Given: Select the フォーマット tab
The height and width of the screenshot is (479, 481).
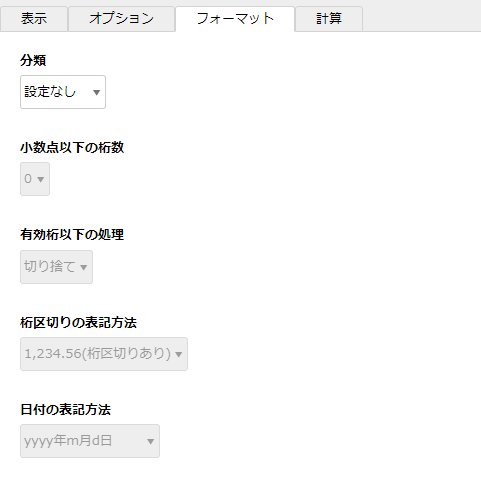Looking at the screenshot, I should (235, 19).
